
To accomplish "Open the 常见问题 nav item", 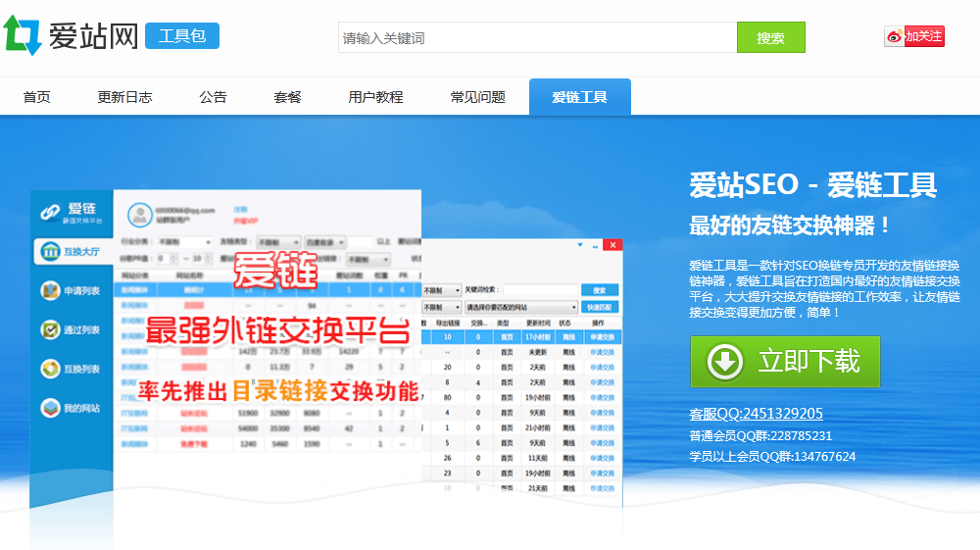I will point(478,97).
